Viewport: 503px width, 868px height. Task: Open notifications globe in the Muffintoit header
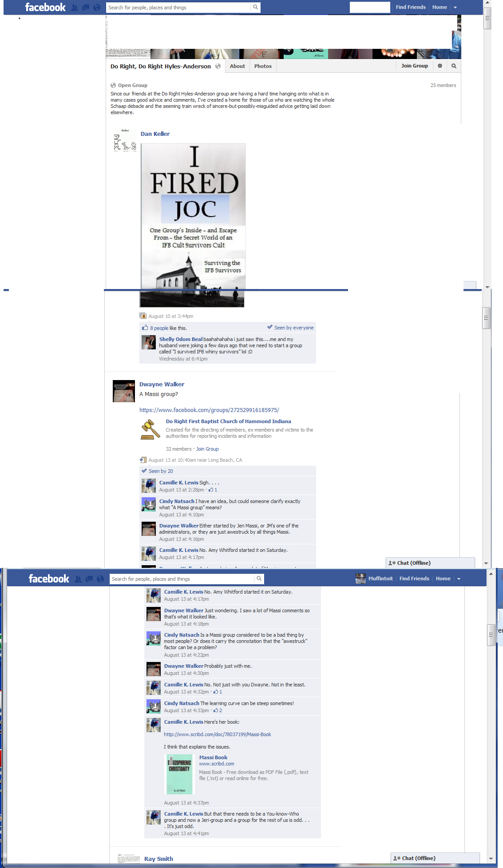pyautogui.click(x=100, y=579)
